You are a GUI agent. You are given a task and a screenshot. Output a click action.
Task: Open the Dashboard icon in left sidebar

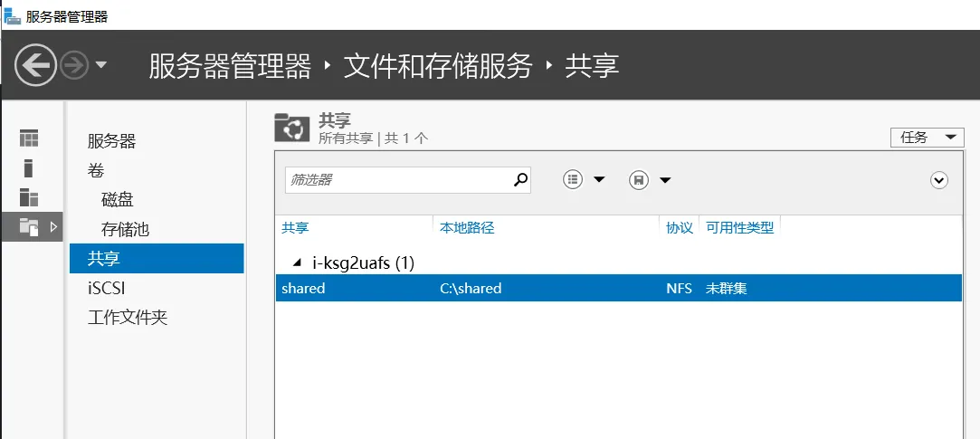tap(29, 138)
